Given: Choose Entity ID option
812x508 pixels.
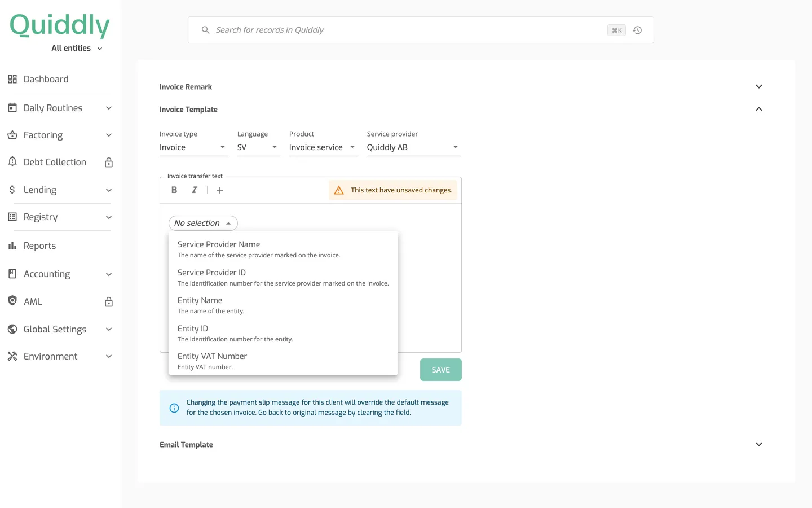Looking at the screenshot, I should (x=283, y=333).
